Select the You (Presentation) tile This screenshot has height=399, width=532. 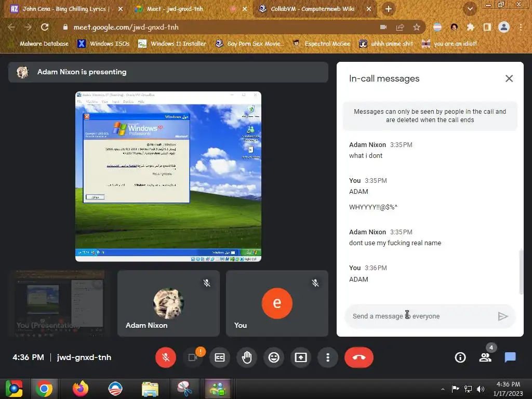[59, 303]
